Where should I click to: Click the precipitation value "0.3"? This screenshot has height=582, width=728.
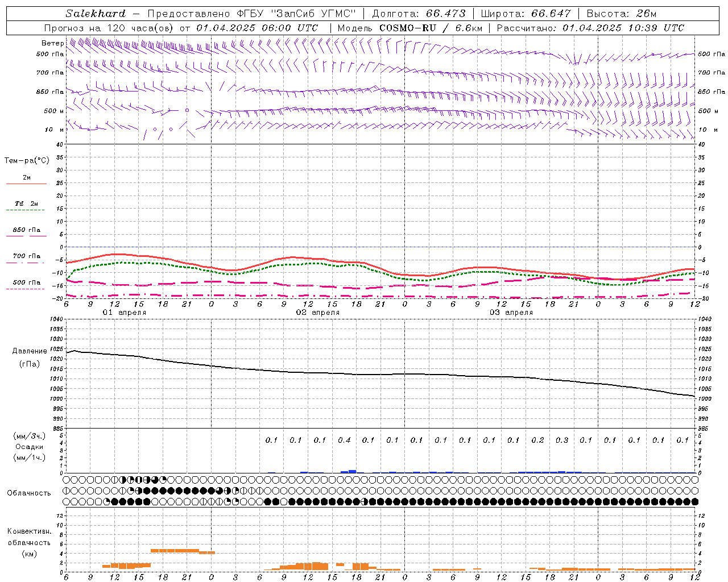(x=562, y=440)
